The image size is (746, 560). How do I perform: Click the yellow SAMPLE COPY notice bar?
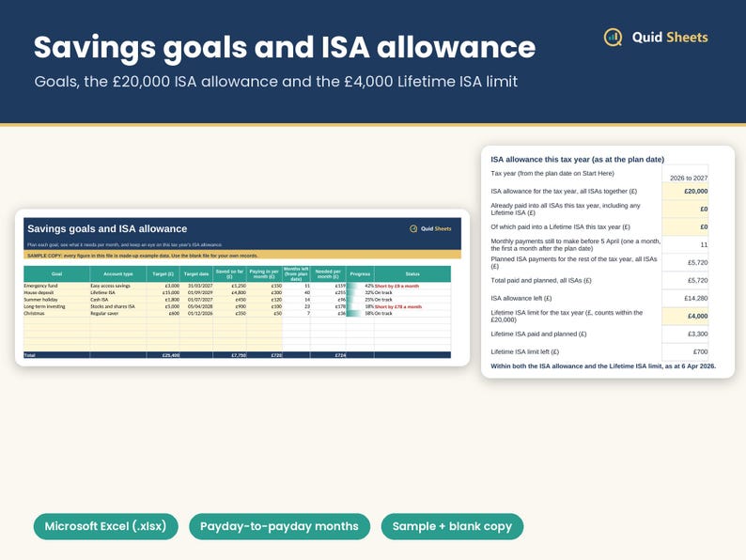click(x=242, y=256)
